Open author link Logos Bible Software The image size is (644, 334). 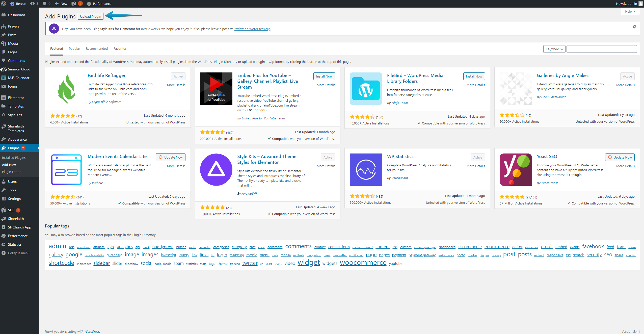point(106,102)
